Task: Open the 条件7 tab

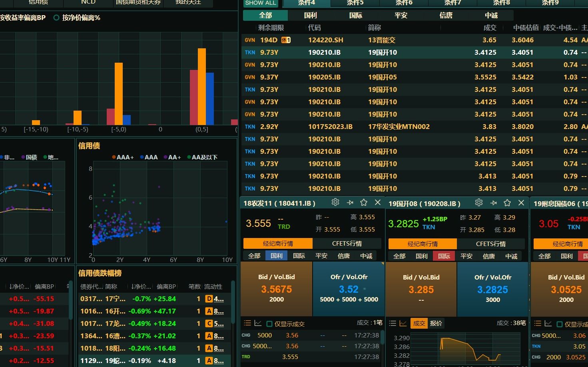Action: (453, 3)
